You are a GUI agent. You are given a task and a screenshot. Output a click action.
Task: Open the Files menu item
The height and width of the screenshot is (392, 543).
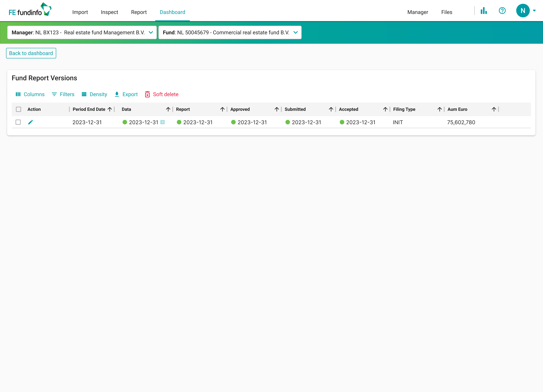pos(447,12)
